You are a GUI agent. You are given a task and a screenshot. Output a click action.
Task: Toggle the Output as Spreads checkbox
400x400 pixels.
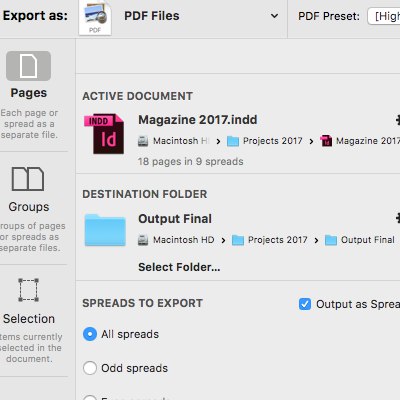pyautogui.click(x=305, y=304)
